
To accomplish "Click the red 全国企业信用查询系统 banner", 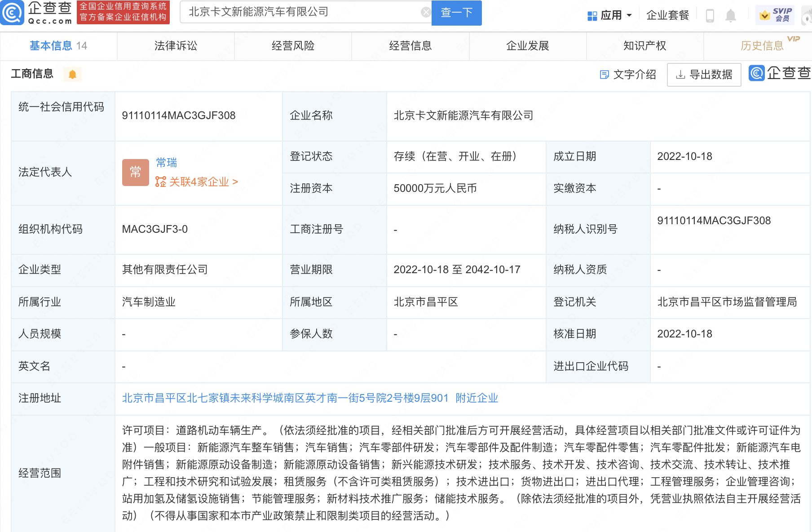I will 124,12.
